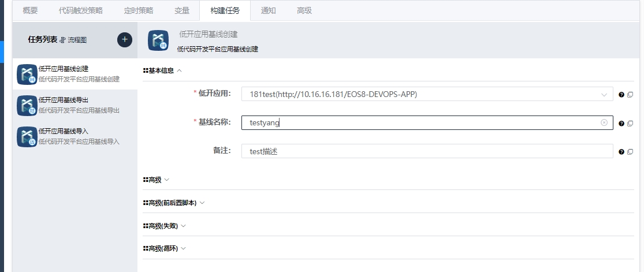Screen dimensions: 644x272
Task: Click 低开应用基线导出 task icon
Action: pyautogui.click(x=27, y=106)
